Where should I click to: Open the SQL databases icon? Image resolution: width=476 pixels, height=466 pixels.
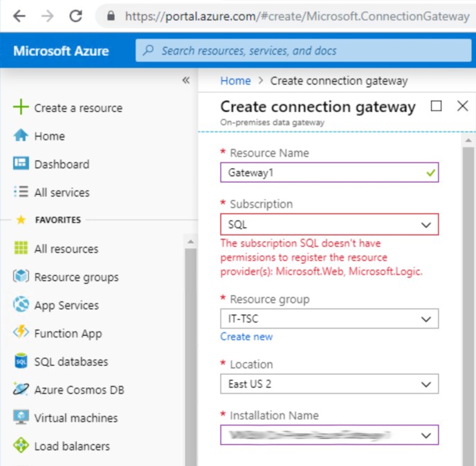pyautogui.click(x=21, y=362)
